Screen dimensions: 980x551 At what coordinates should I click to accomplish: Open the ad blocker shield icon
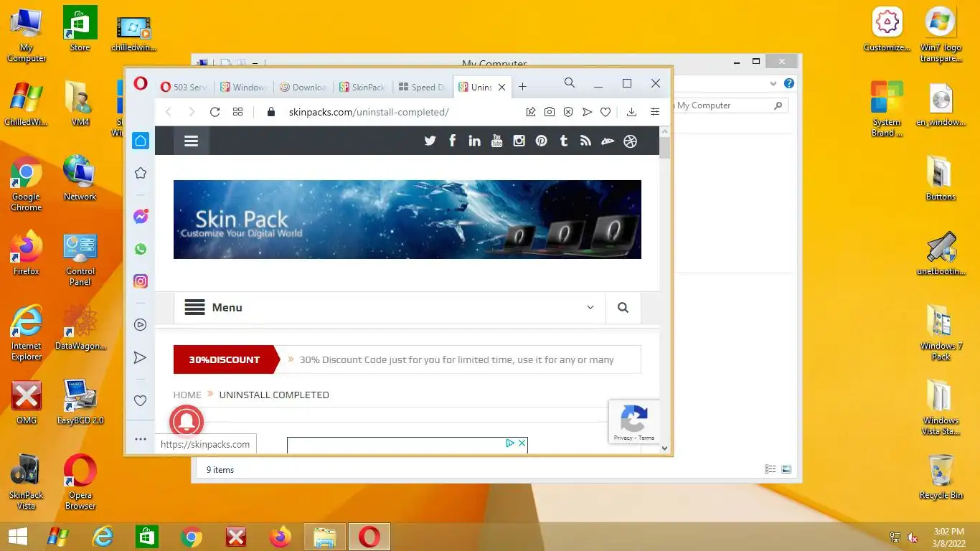[567, 112]
